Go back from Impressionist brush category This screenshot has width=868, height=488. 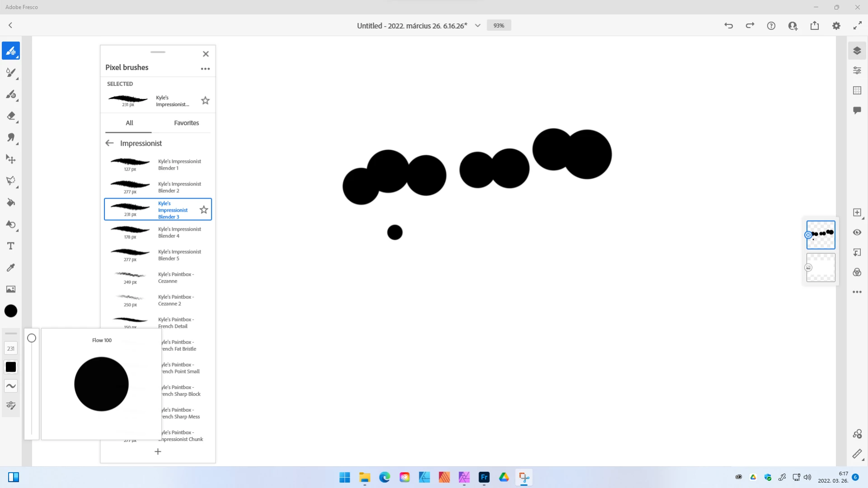pyautogui.click(x=109, y=143)
